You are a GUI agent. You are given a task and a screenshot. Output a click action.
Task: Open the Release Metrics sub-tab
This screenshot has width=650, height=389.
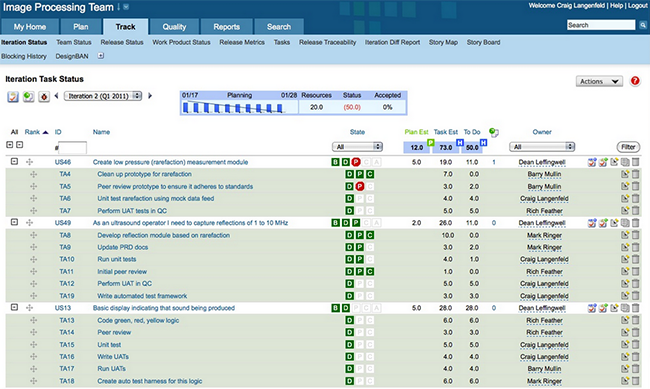coord(242,42)
